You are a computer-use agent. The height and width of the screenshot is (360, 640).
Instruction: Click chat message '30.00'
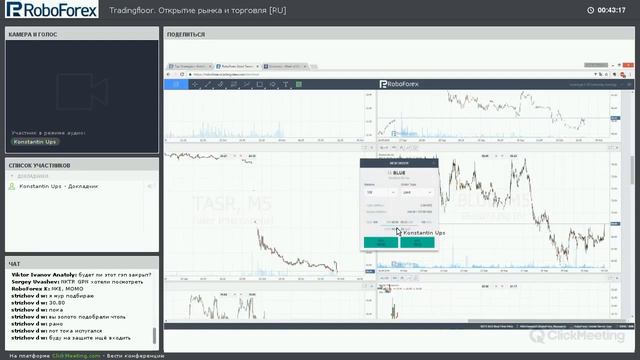[38, 303]
